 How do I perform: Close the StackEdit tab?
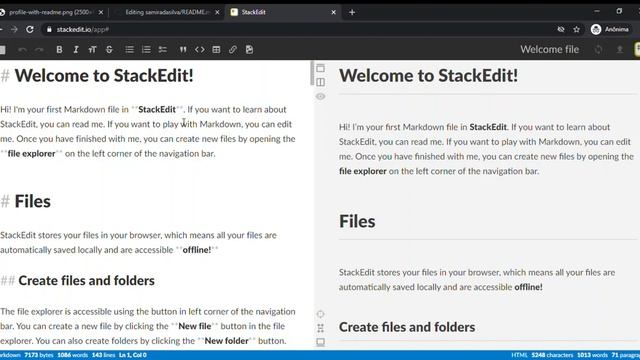(x=333, y=12)
